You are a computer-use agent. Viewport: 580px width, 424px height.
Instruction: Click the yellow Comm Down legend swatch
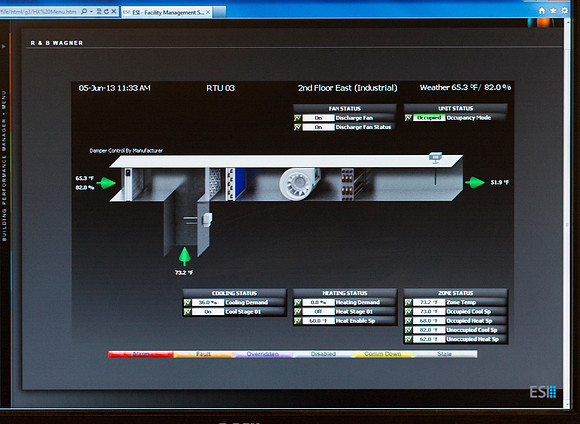(x=383, y=354)
